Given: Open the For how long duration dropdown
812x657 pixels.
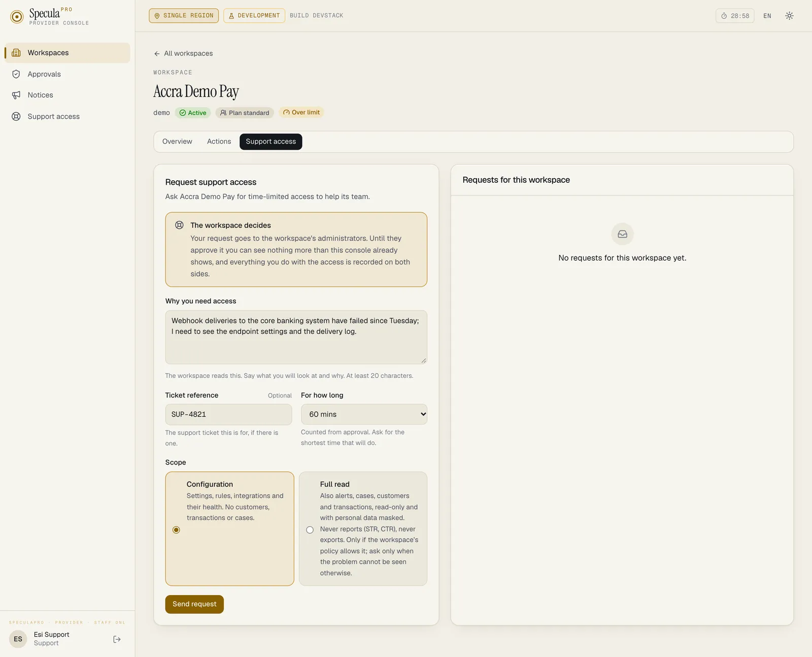Looking at the screenshot, I should point(364,414).
